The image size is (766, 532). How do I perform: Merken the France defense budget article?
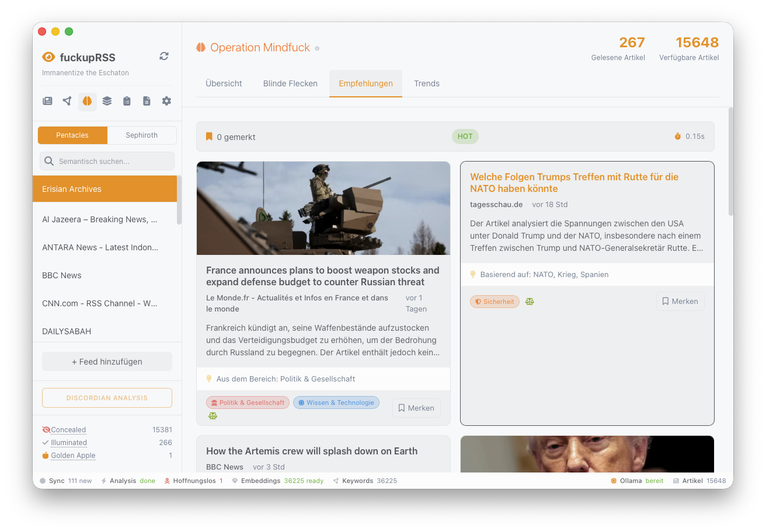(x=416, y=408)
